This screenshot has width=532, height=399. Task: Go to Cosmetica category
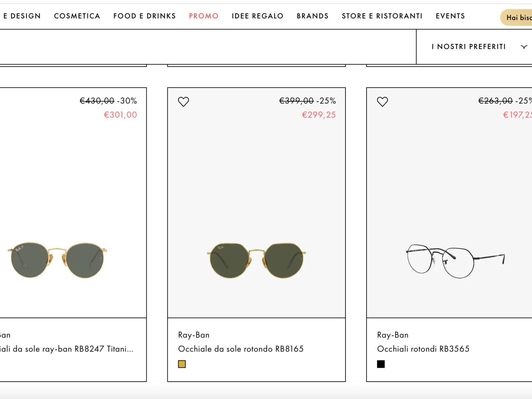pos(77,16)
